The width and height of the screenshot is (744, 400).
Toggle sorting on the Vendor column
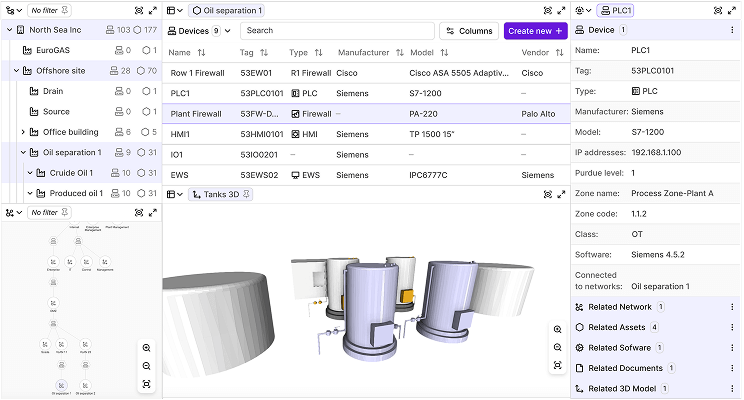pos(559,52)
